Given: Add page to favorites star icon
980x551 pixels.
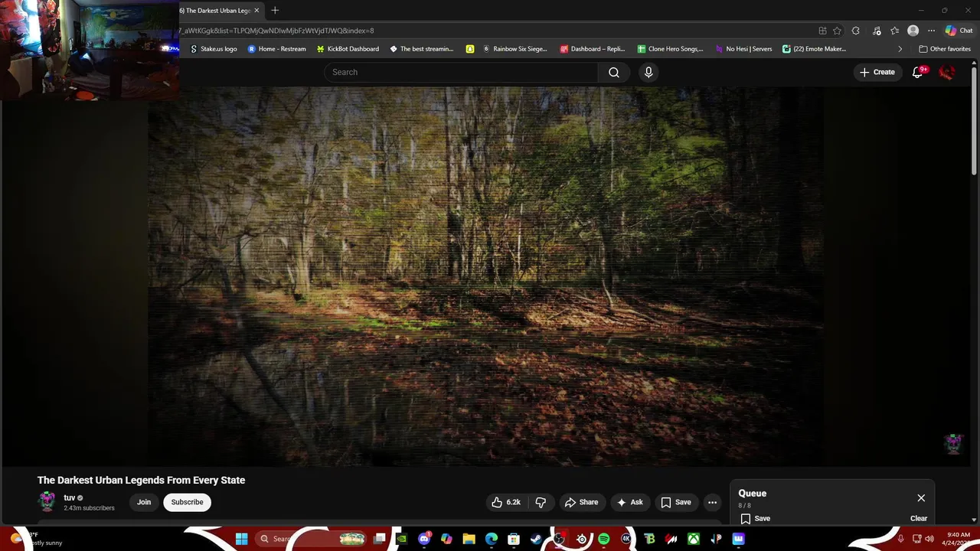Looking at the screenshot, I should coord(837,31).
